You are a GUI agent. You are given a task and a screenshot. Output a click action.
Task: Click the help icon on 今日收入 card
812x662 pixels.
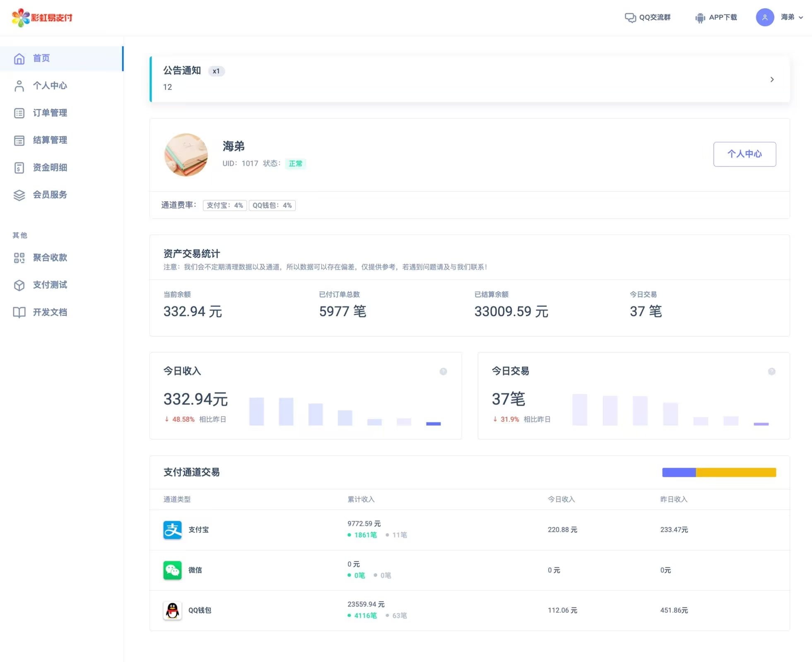(x=443, y=371)
